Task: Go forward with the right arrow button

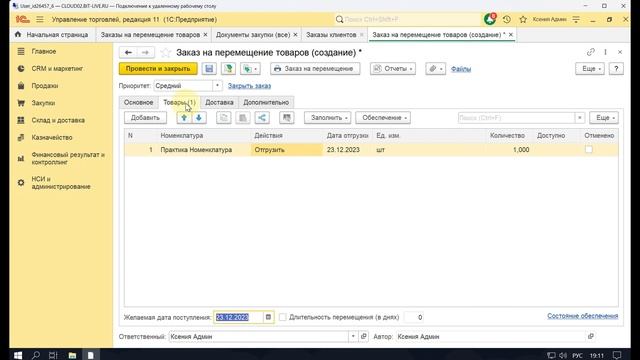Action: 145,52
